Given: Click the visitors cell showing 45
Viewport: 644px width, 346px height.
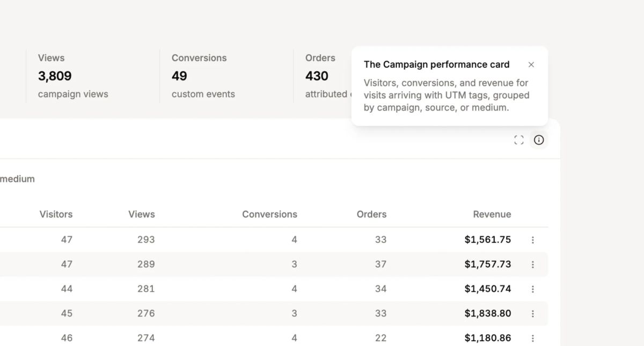Looking at the screenshot, I should coord(67,314).
